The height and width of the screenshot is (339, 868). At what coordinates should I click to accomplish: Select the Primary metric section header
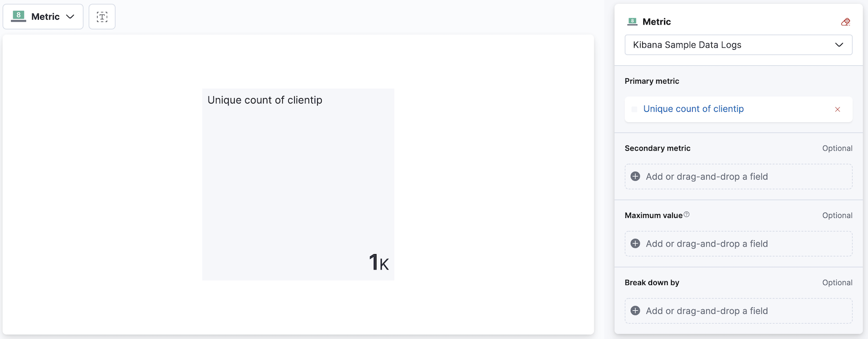pos(652,81)
